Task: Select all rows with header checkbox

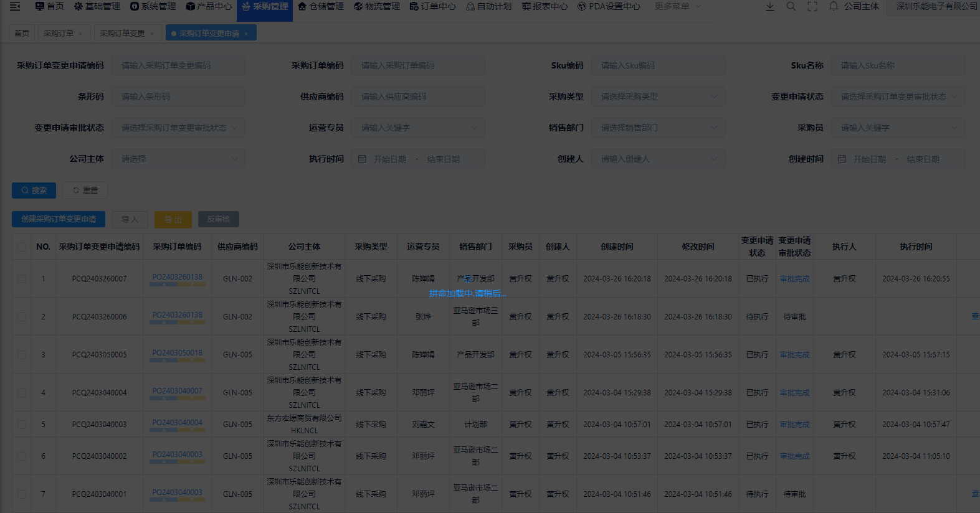Action: point(22,247)
